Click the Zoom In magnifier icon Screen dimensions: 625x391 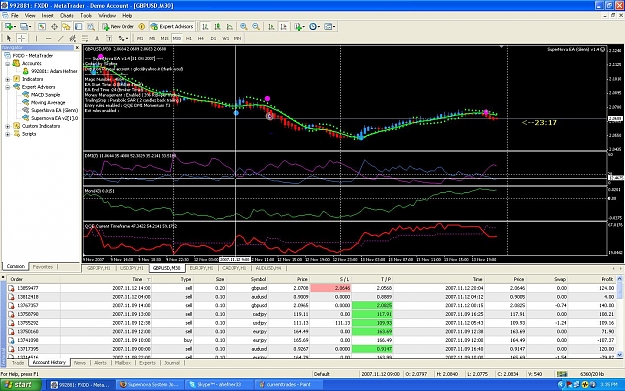[243, 27]
